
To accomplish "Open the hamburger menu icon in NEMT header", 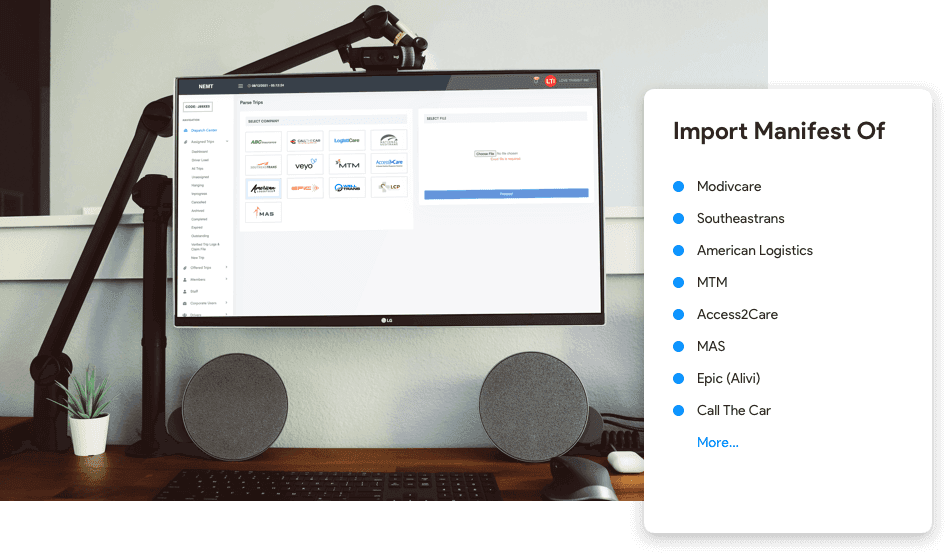I will (241, 86).
